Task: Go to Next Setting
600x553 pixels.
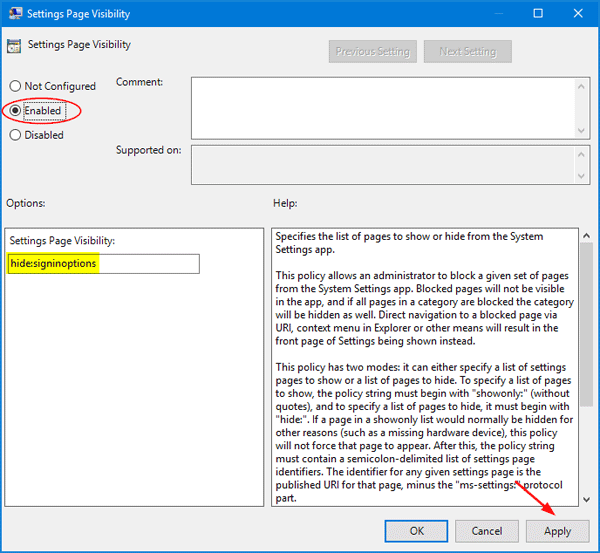Action: click(467, 51)
